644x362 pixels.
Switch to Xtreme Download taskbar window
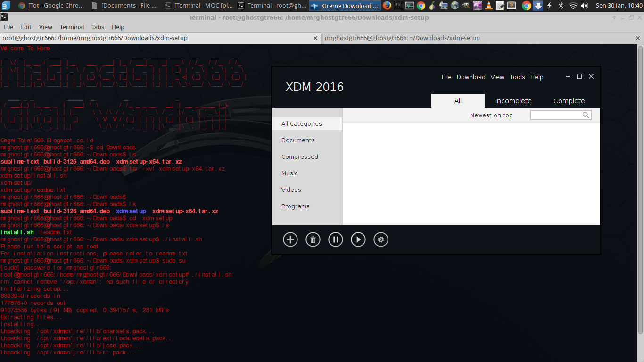tap(345, 6)
